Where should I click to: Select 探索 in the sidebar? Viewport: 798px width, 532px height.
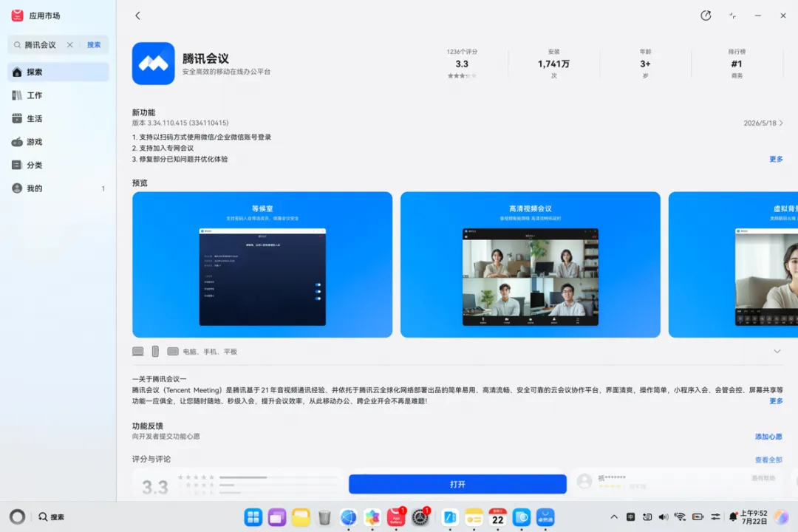(x=58, y=72)
